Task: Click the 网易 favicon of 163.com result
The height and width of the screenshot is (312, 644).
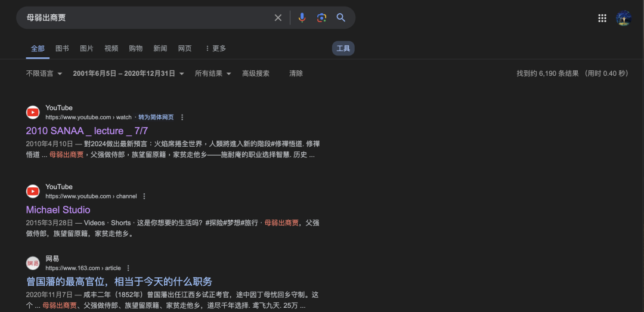Action: [x=33, y=263]
